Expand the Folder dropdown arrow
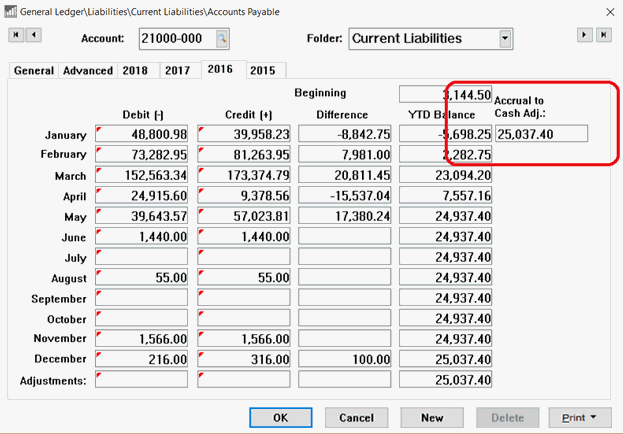The height and width of the screenshot is (434, 623). coord(505,39)
